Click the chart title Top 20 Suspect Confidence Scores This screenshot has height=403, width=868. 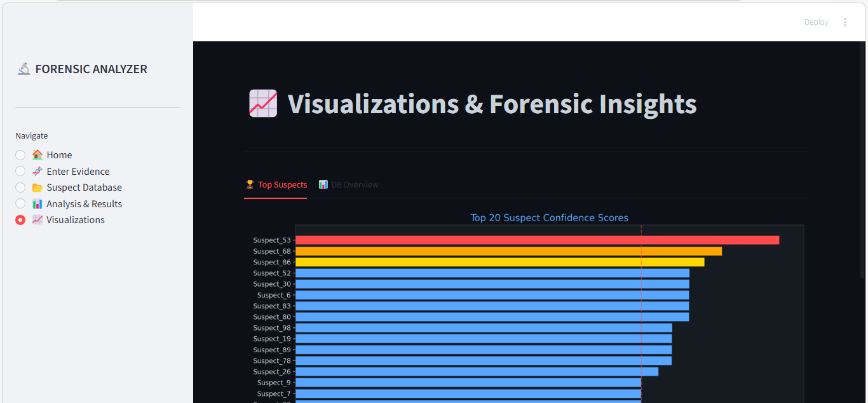[x=549, y=218]
